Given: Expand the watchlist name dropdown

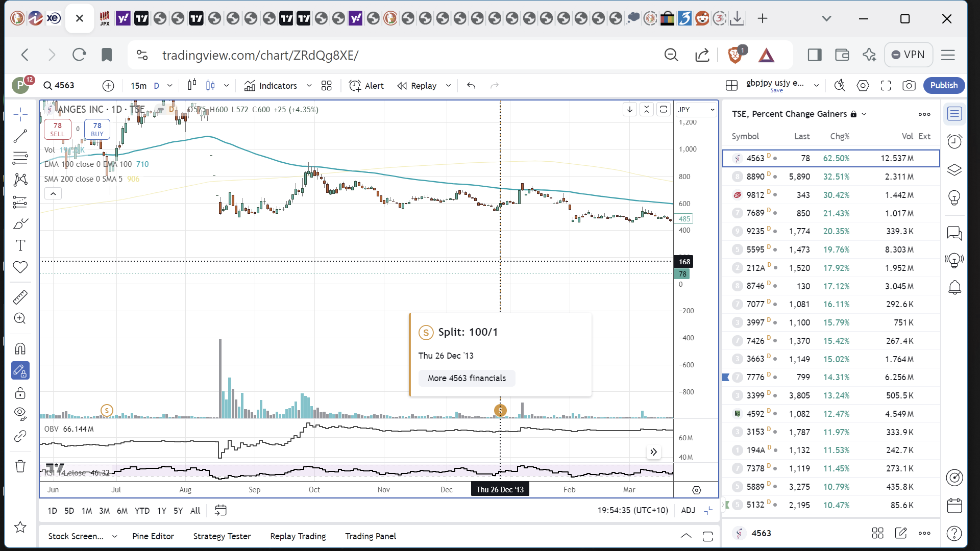Looking at the screenshot, I should click(864, 114).
